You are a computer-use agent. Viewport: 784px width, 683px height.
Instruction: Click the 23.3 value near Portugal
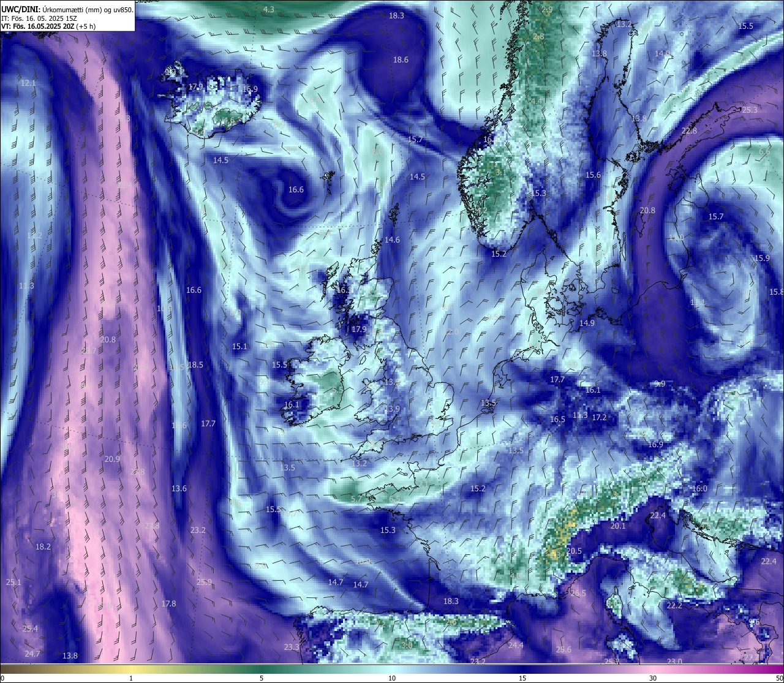click(x=292, y=647)
